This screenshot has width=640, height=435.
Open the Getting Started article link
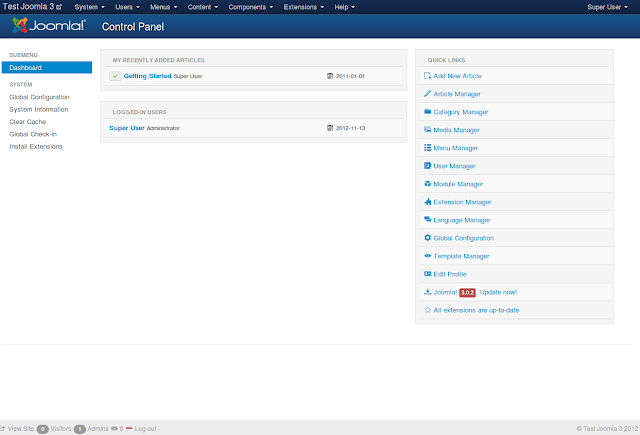pyautogui.click(x=147, y=76)
